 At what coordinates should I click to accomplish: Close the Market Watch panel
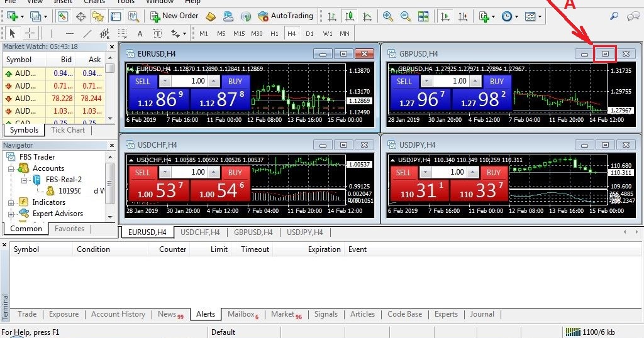tap(112, 46)
